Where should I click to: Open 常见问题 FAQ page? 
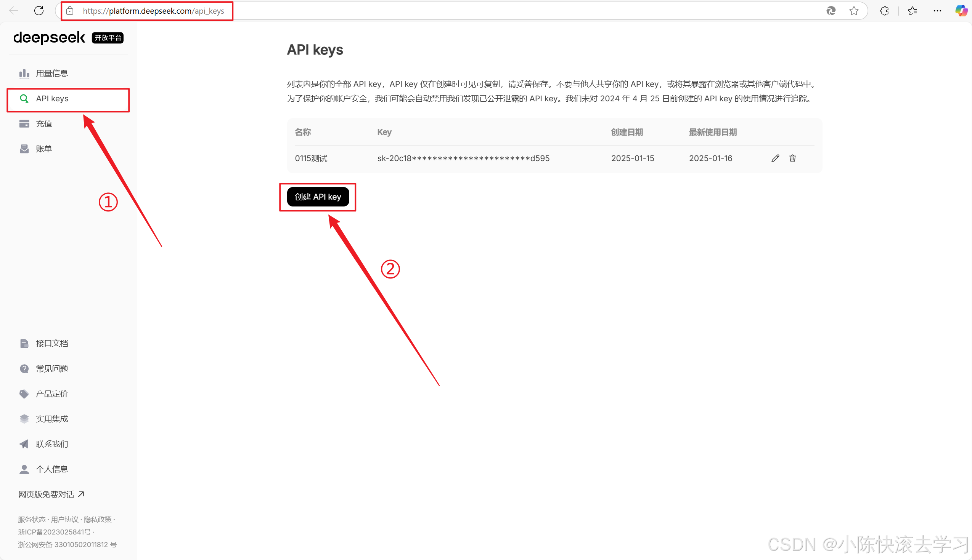pyautogui.click(x=51, y=369)
